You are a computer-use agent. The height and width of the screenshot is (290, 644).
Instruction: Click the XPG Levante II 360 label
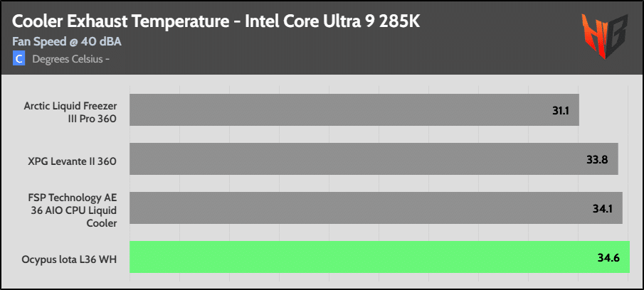pos(73,161)
